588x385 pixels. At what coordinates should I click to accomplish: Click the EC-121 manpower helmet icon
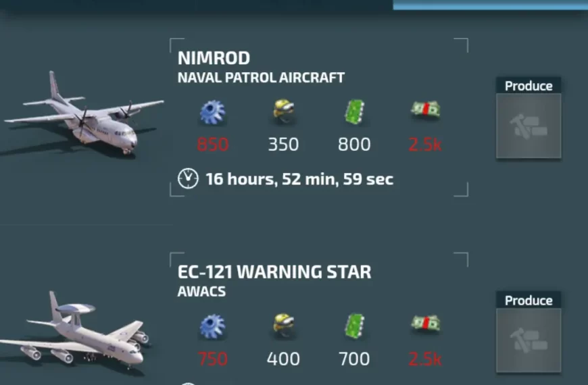click(283, 325)
